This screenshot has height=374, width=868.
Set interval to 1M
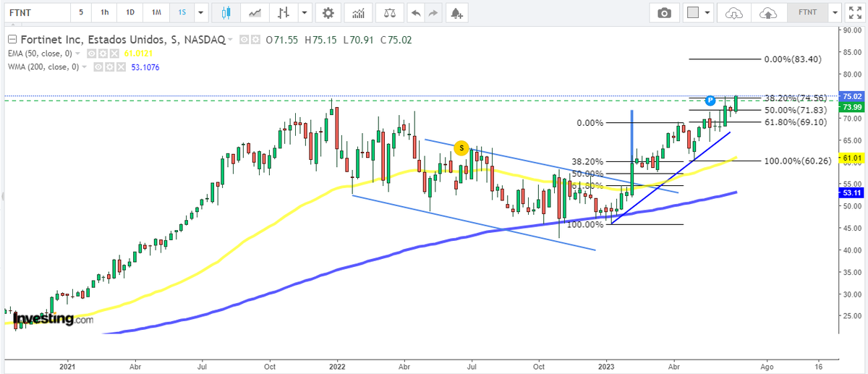(x=156, y=12)
